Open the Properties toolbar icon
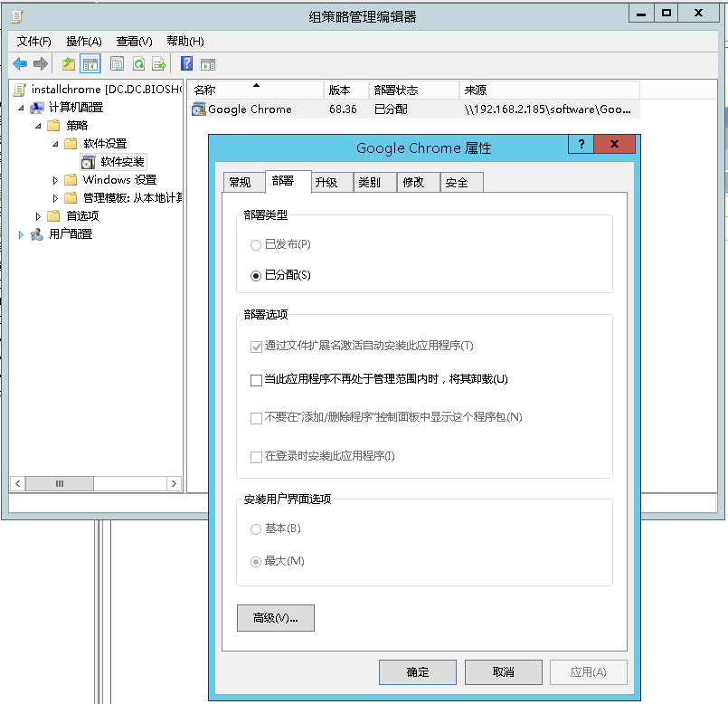The height and width of the screenshot is (704, 728). 117,64
